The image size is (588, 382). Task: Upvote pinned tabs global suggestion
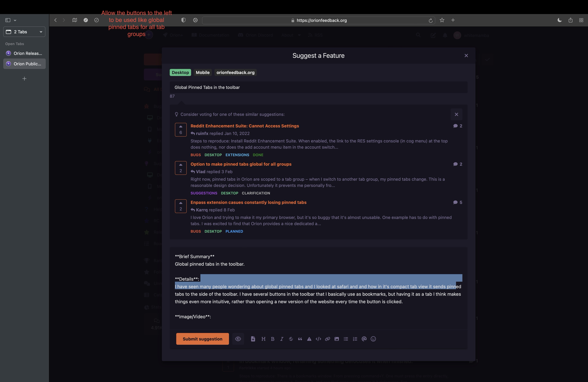click(x=181, y=168)
